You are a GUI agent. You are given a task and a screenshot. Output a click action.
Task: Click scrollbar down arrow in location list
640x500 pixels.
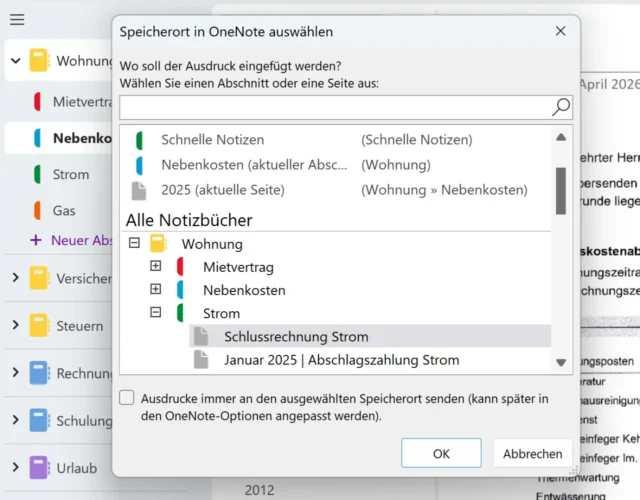coord(561,362)
